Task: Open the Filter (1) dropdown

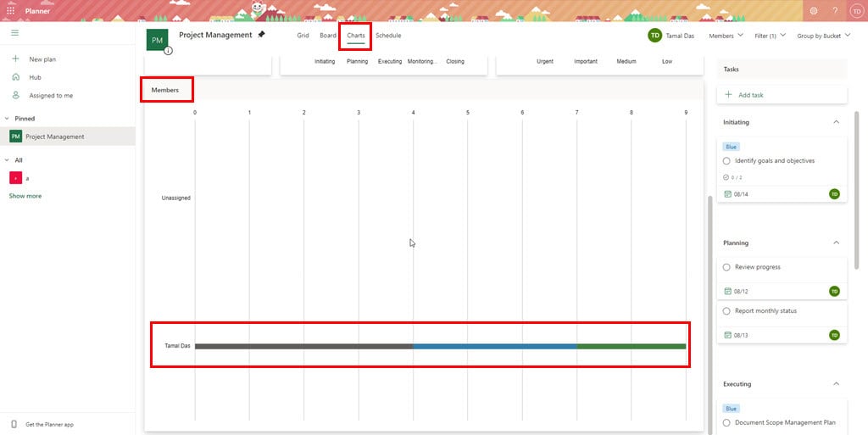Action: tap(770, 36)
